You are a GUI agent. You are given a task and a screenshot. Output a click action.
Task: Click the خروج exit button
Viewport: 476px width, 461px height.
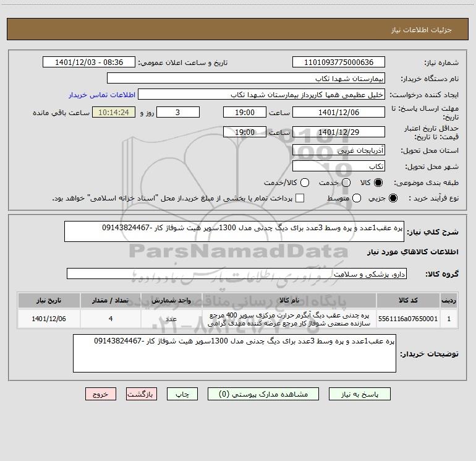[x=101, y=394]
